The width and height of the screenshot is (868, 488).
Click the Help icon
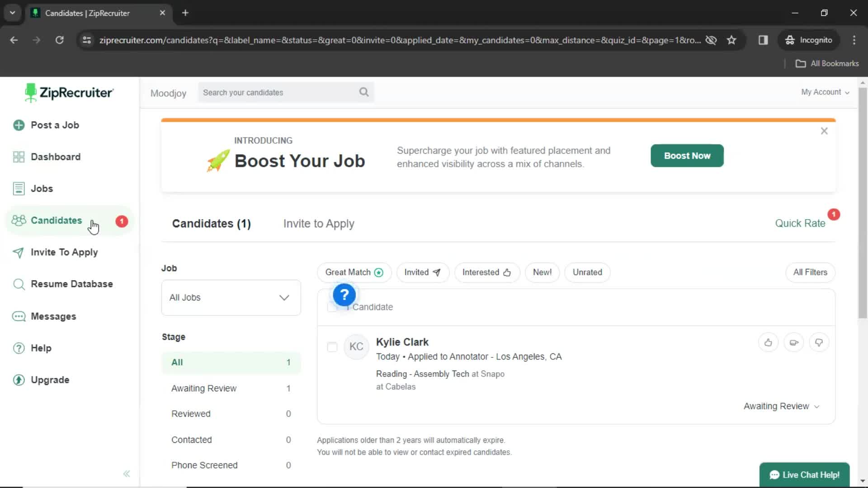coord(19,348)
